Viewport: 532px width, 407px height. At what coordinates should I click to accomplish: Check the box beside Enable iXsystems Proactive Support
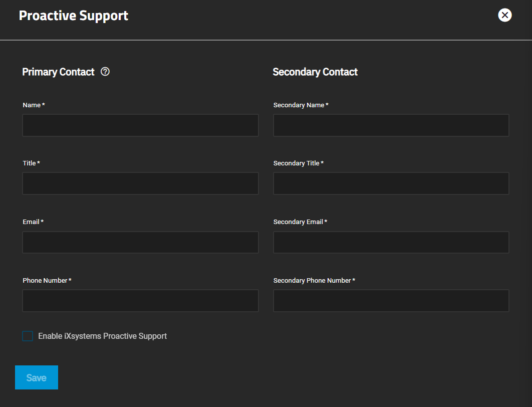pyautogui.click(x=28, y=336)
